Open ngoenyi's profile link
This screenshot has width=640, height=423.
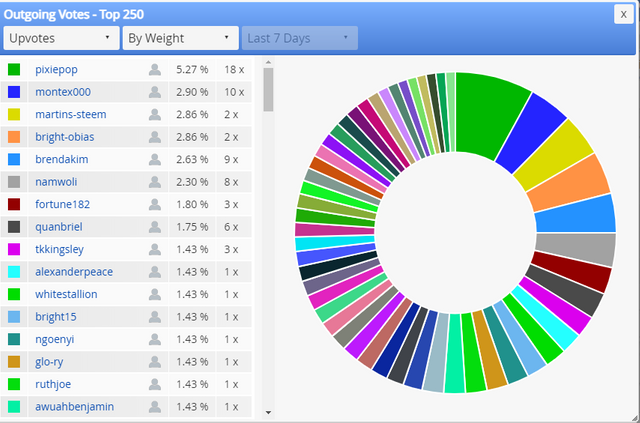click(x=55, y=339)
